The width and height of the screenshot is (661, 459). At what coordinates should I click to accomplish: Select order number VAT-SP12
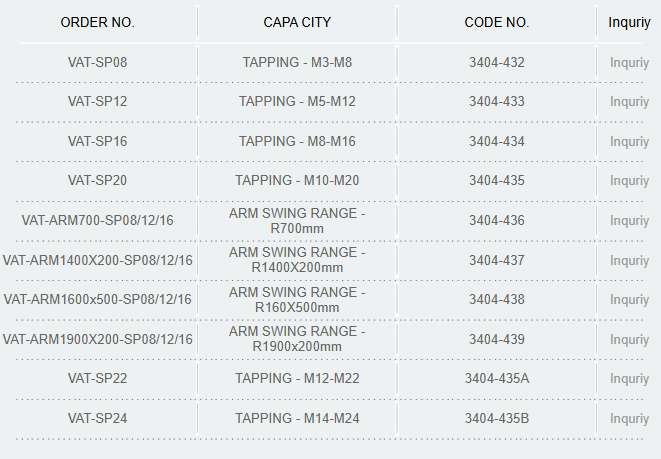(x=97, y=102)
